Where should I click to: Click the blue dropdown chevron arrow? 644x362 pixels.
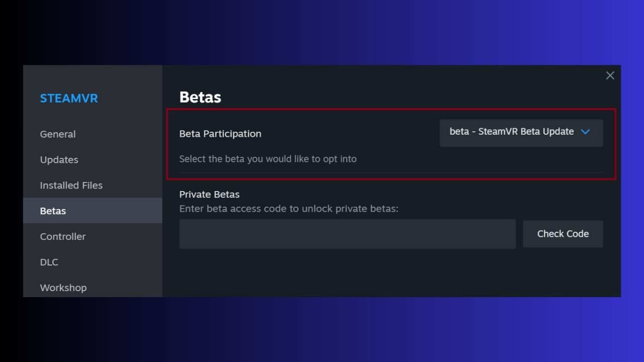coord(585,132)
